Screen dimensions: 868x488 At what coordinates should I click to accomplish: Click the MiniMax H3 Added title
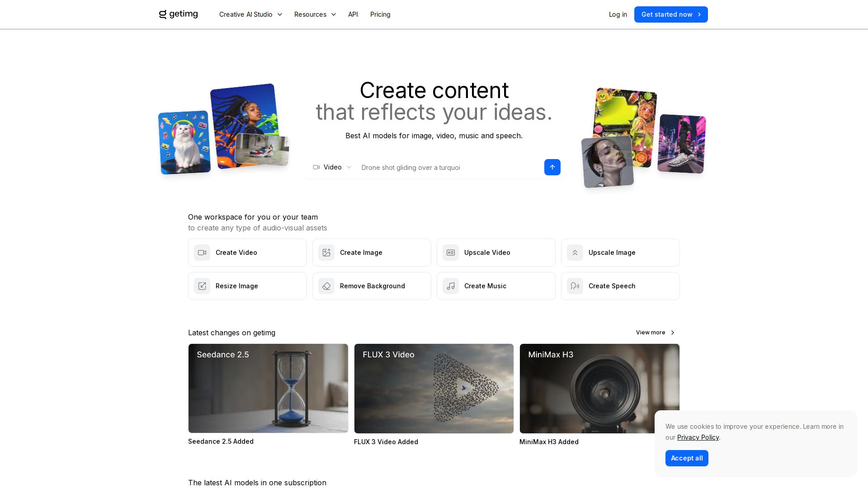[x=549, y=442]
